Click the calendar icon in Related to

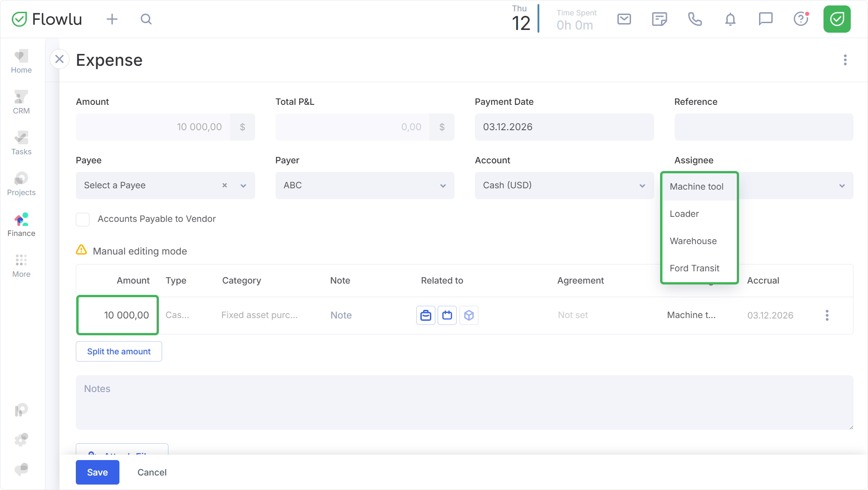[x=447, y=315]
